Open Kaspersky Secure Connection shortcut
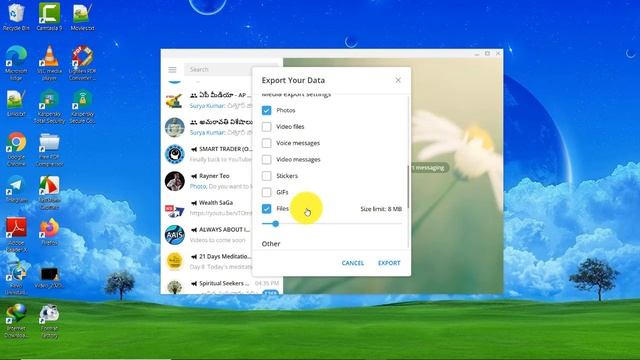The height and width of the screenshot is (360, 640). click(82, 106)
